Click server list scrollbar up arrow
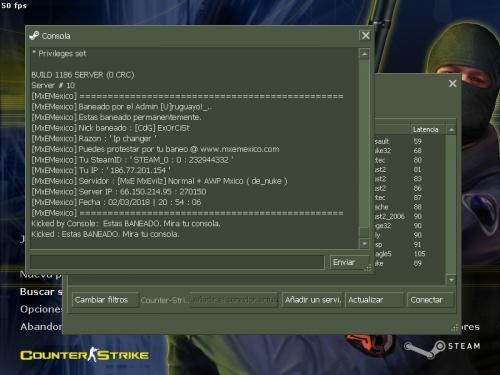The image size is (500, 375). 451,130
